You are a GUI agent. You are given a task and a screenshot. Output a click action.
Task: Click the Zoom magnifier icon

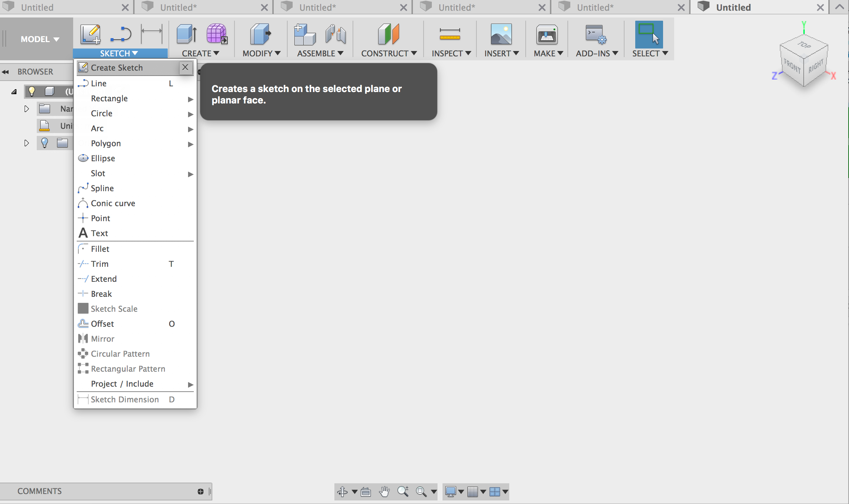pyautogui.click(x=403, y=492)
